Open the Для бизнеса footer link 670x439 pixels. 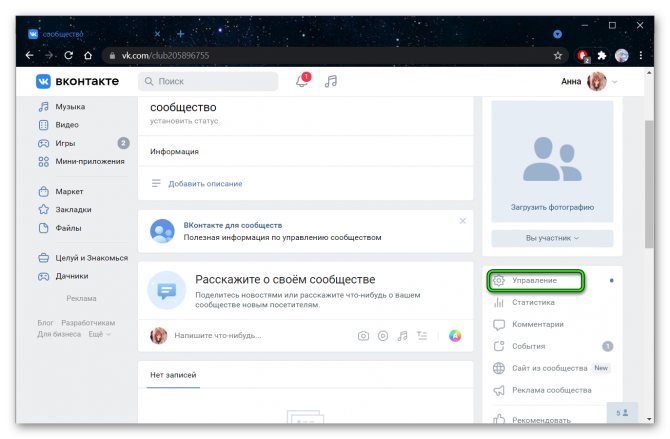click(59, 334)
